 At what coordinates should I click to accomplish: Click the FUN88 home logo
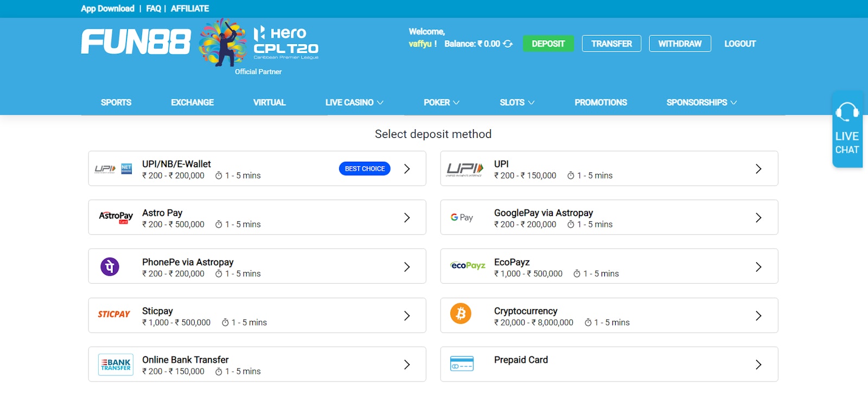pyautogui.click(x=136, y=42)
